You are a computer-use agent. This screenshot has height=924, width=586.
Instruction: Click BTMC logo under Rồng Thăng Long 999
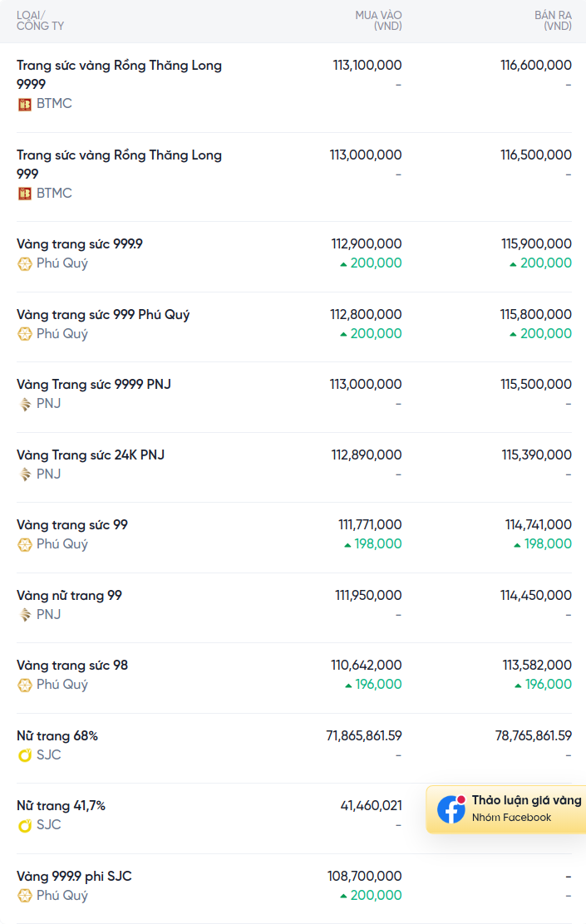(x=24, y=194)
